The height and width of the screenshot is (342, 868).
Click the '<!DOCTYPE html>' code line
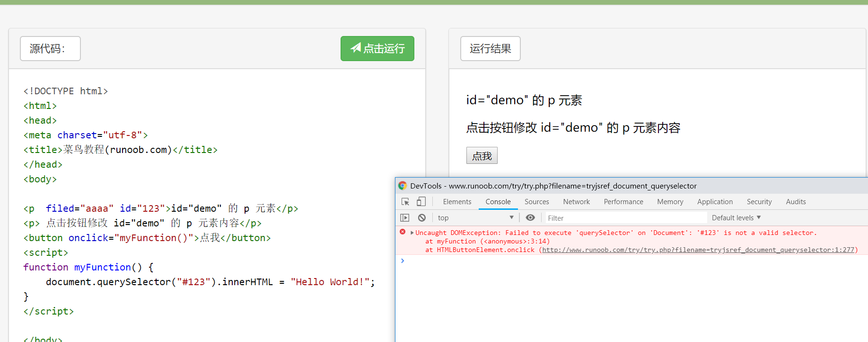[66, 91]
